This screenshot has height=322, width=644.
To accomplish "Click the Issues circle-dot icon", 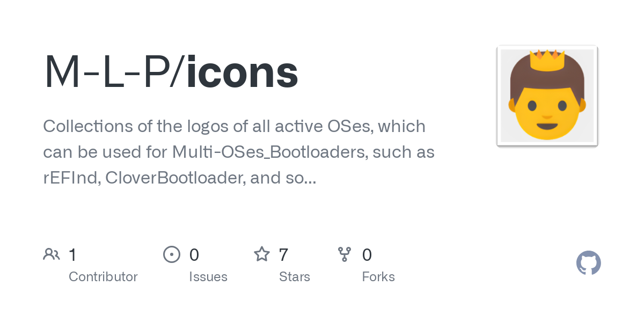I will coord(171,254).
